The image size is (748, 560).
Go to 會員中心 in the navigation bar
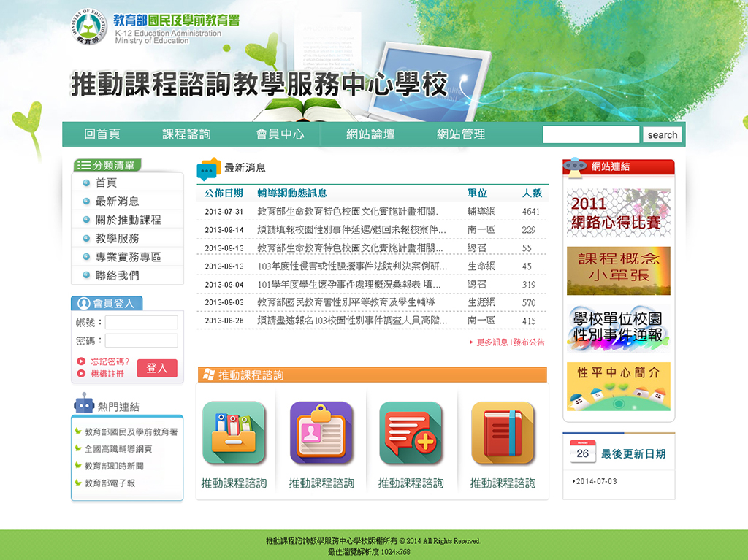pyautogui.click(x=279, y=134)
